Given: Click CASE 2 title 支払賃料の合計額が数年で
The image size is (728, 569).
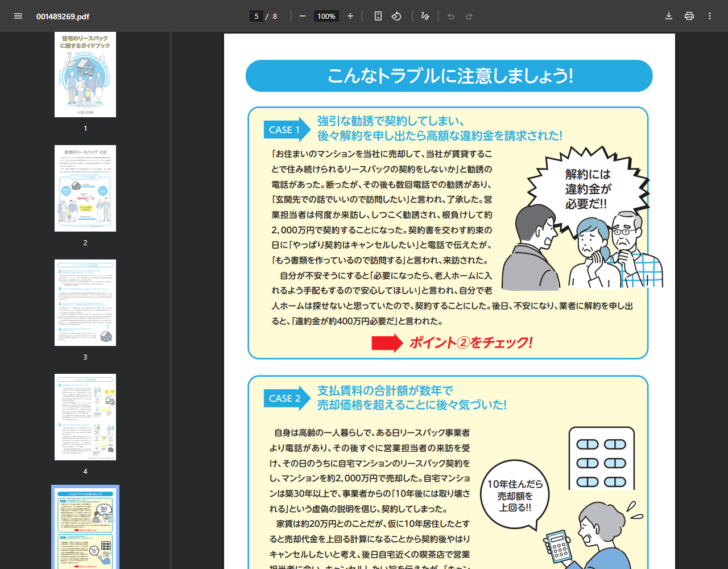Looking at the screenshot, I should point(385,390).
